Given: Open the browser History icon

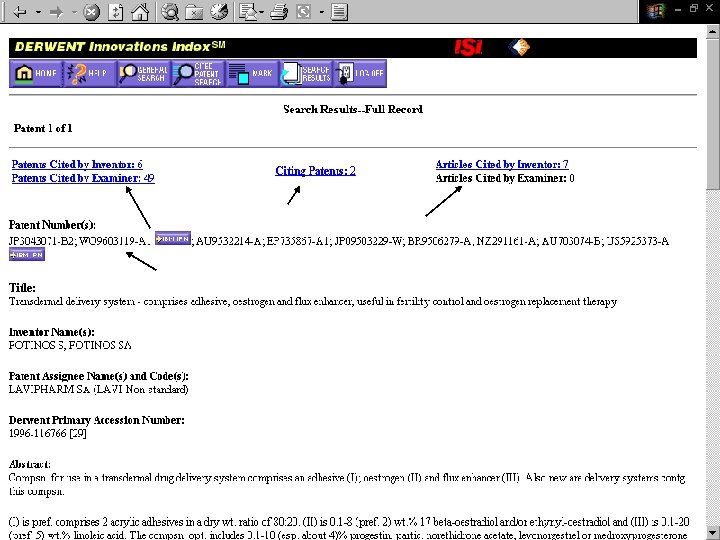Looking at the screenshot, I should (x=219, y=12).
